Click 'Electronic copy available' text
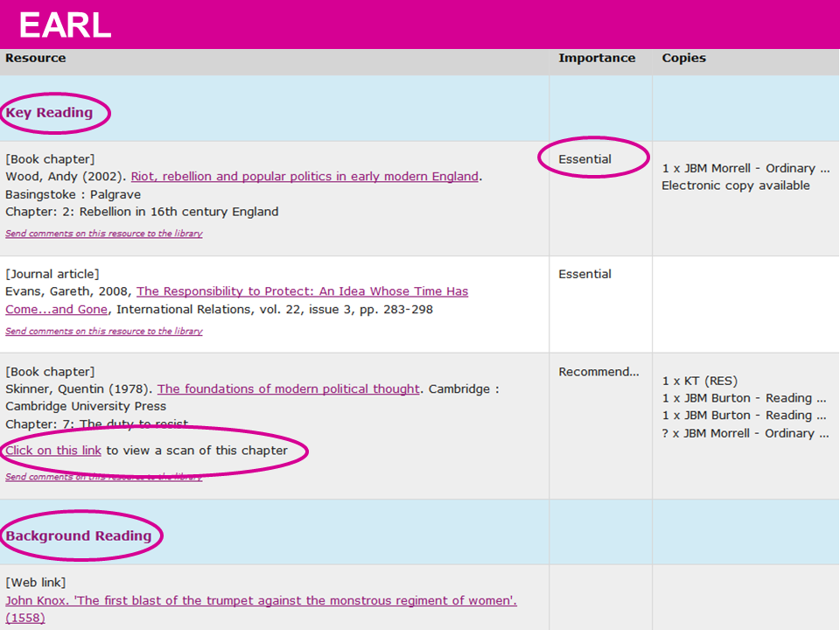840x630 pixels. (x=735, y=185)
